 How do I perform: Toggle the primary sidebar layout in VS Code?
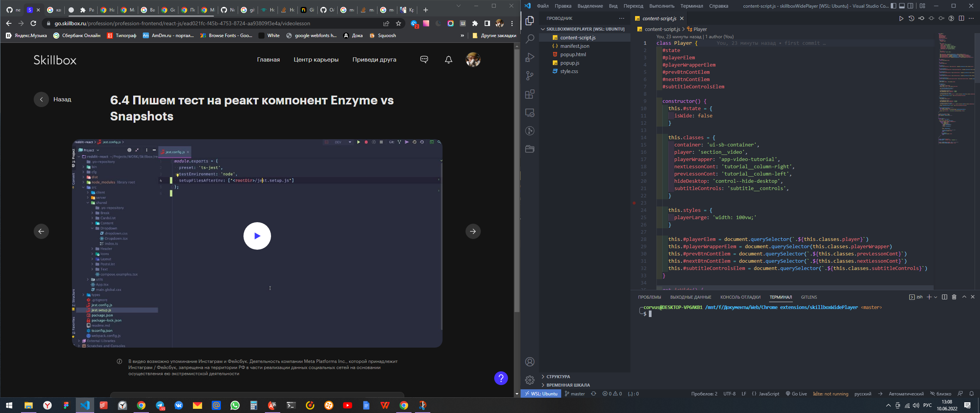[893, 6]
